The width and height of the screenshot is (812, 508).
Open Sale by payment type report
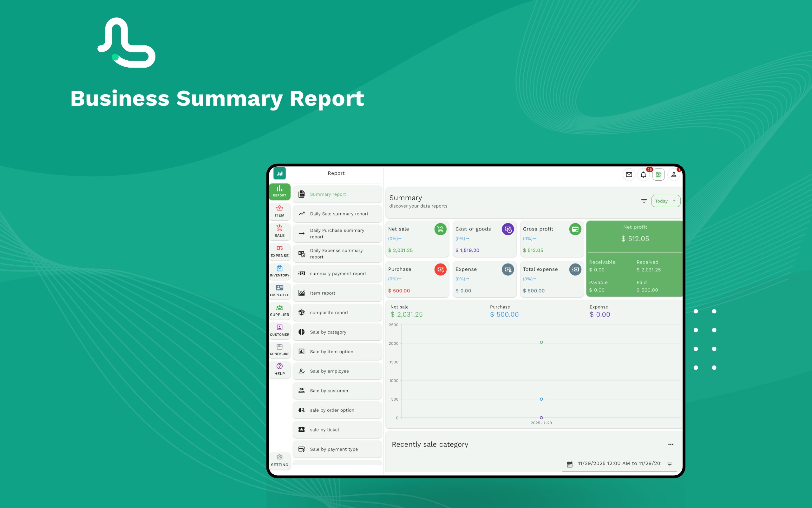click(337, 449)
